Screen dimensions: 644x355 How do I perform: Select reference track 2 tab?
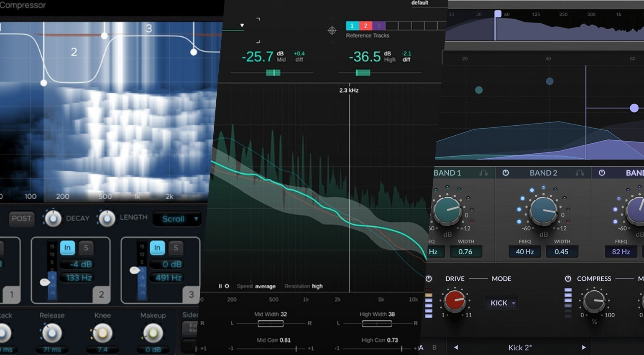(365, 26)
